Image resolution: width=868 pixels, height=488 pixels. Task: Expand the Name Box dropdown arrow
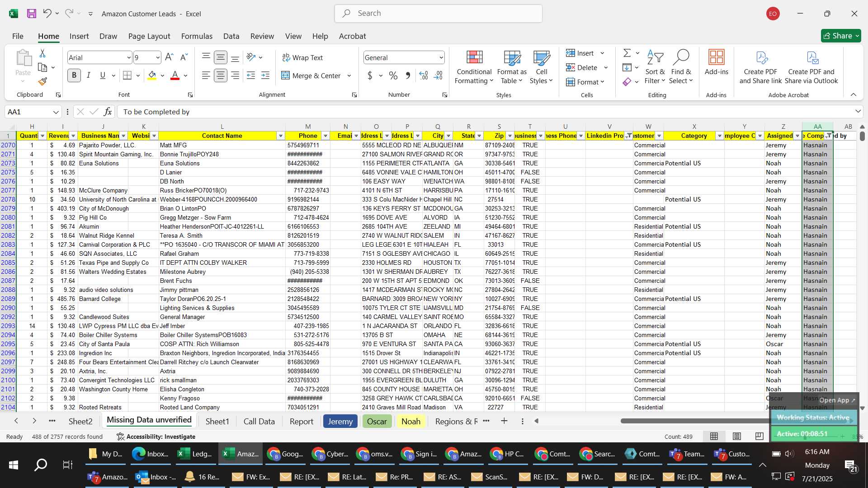pyautogui.click(x=56, y=112)
